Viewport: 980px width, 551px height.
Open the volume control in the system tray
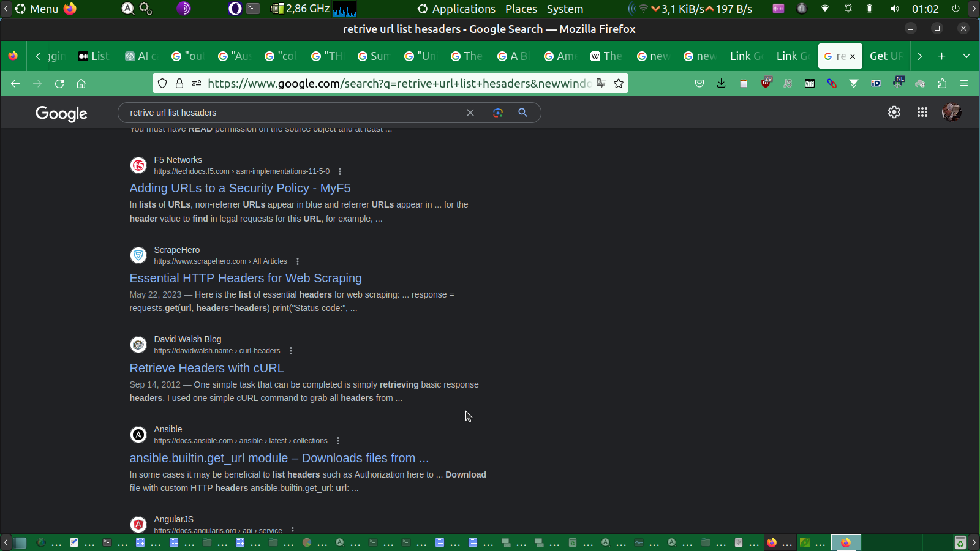coord(895,9)
